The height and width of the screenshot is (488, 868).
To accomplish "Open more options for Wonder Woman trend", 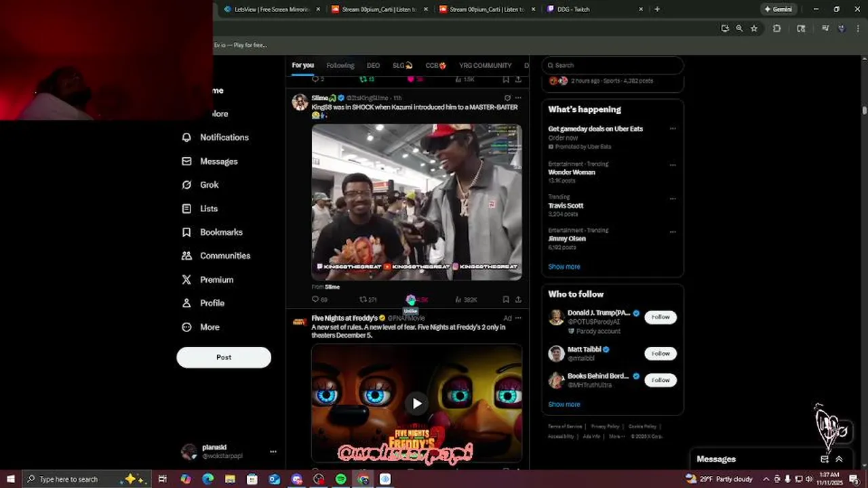I will click(673, 165).
